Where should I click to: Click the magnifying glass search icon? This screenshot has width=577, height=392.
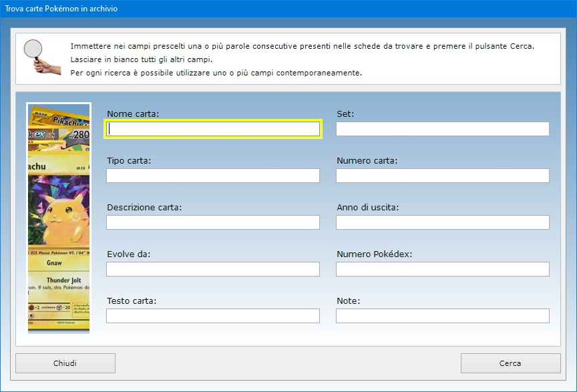[x=39, y=57]
